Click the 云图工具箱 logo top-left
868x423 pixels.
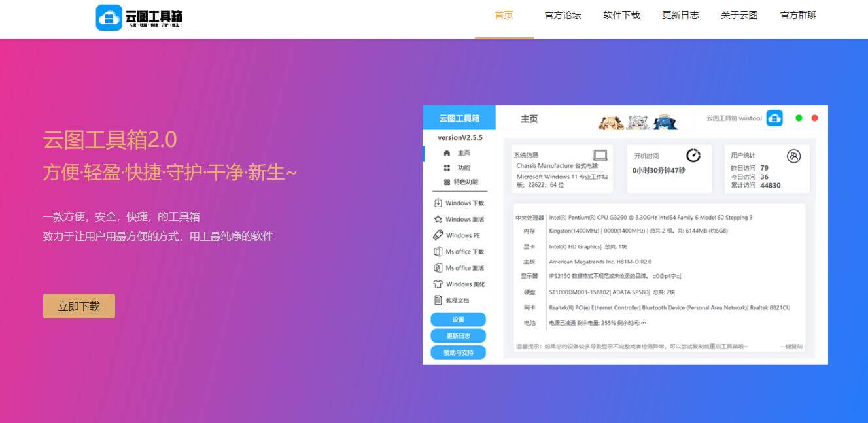tap(137, 17)
